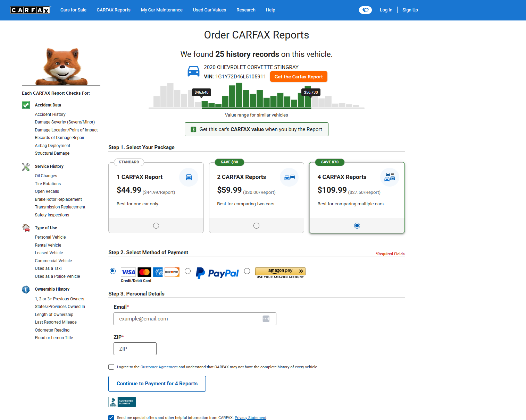Choose the Credit/Debit Card payment radio
Viewport: 526px width, 420px height.
pyautogui.click(x=112, y=271)
